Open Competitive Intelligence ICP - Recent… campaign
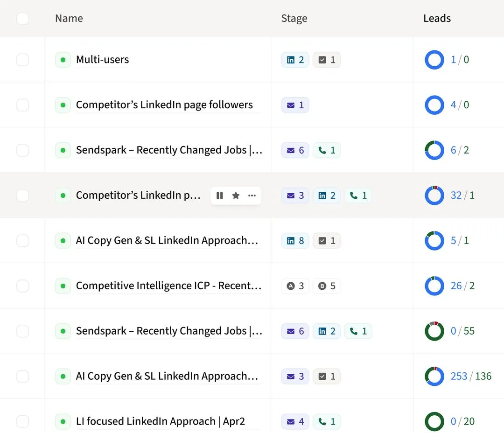The width and height of the screenshot is (504, 433). (x=169, y=286)
